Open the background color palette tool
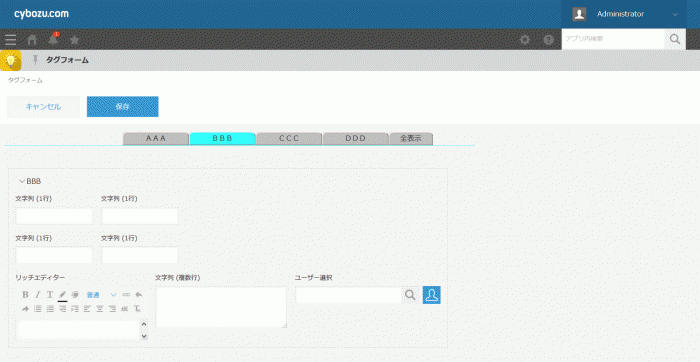 75,295
